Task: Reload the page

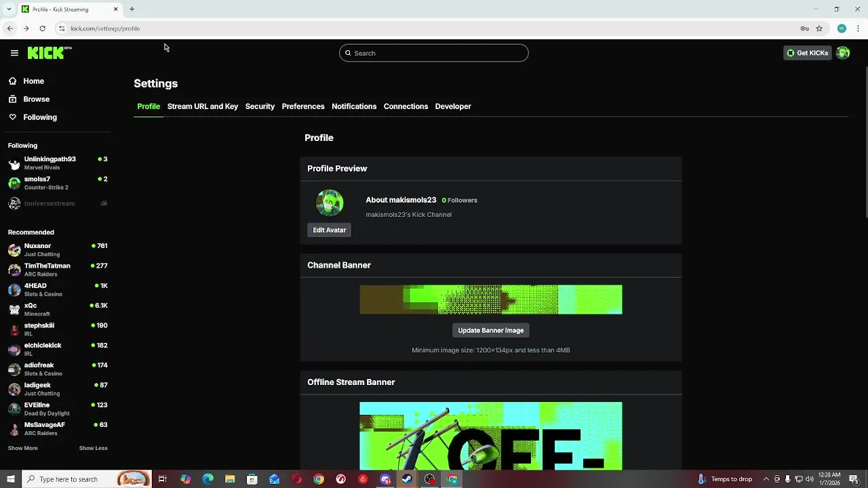Action: pyautogui.click(x=42, y=28)
